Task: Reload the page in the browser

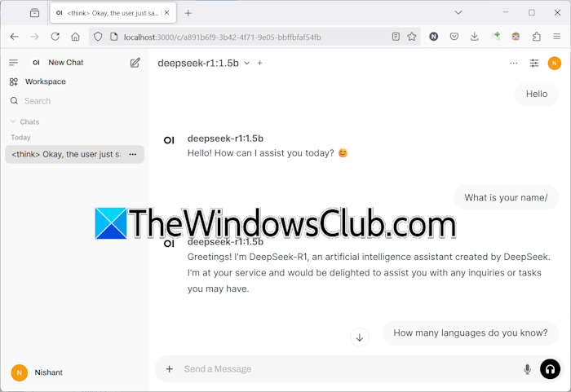Action: (55, 37)
